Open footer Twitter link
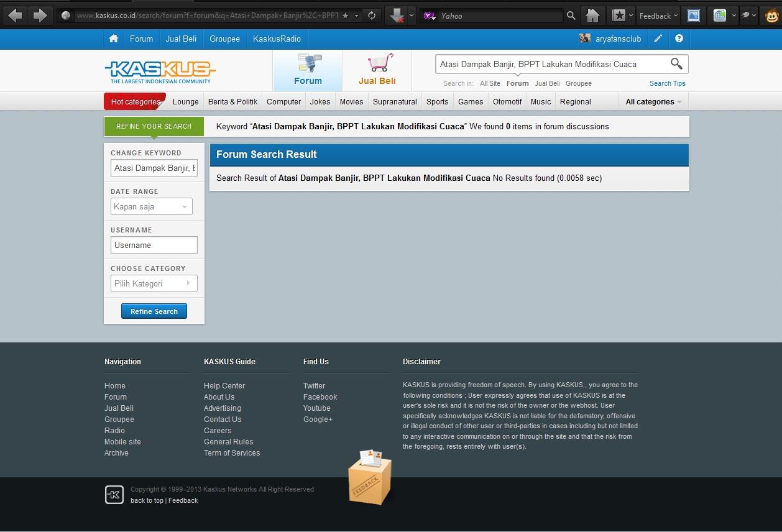 [x=314, y=386]
